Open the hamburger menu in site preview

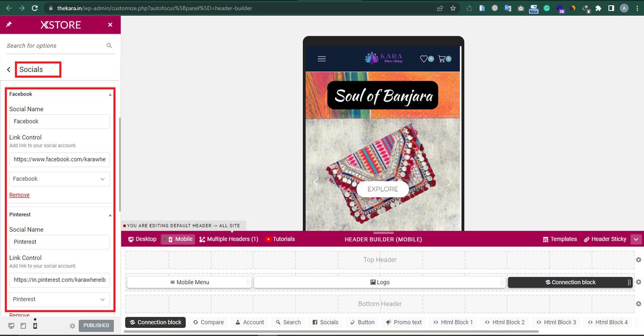[322, 59]
